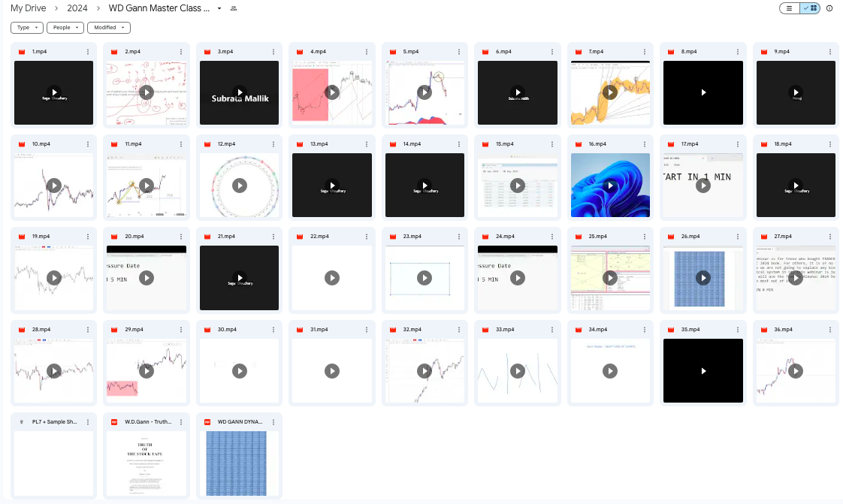
Task: Open three-dot menu for 1.mp4
Action: pyautogui.click(x=88, y=52)
